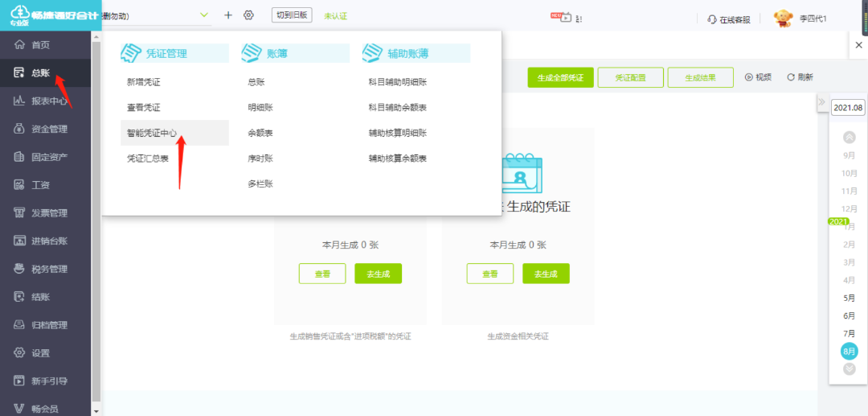Open the 2021.08 period selector
The height and width of the screenshot is (416, 868).
coord(848,108)
